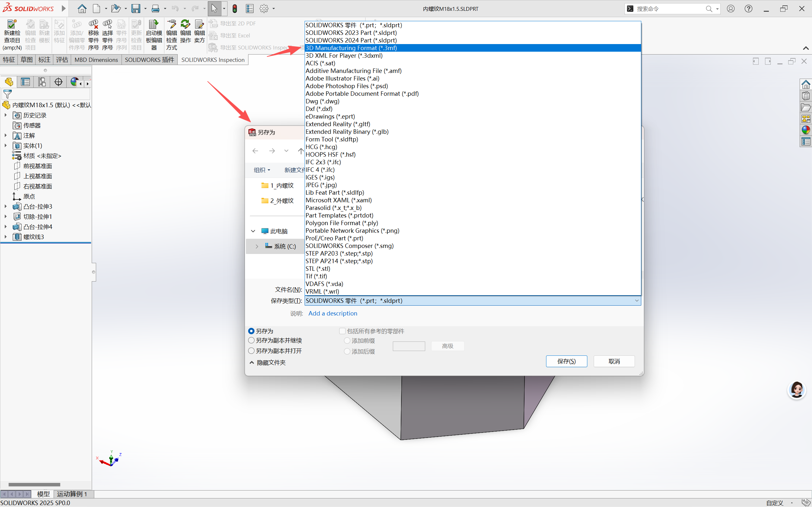
Task: Open the 2_外螺纹 folder in the dialog
Action: [x=278, y=200]
